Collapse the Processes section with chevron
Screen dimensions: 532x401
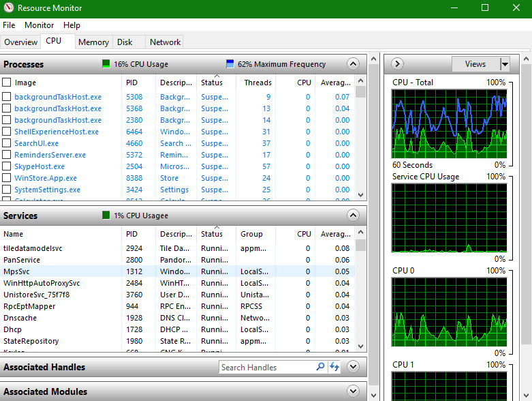352,64
